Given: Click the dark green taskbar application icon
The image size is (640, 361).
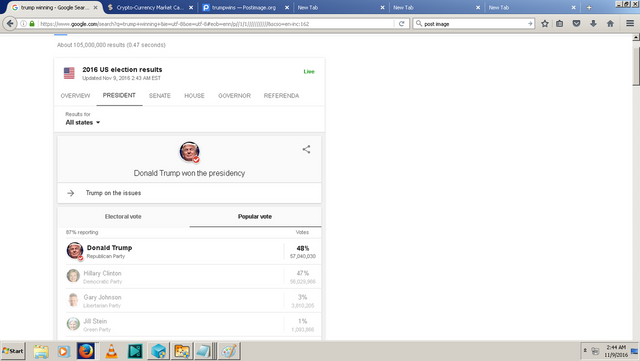Looking at the screenshot, I should coord(135,351).
